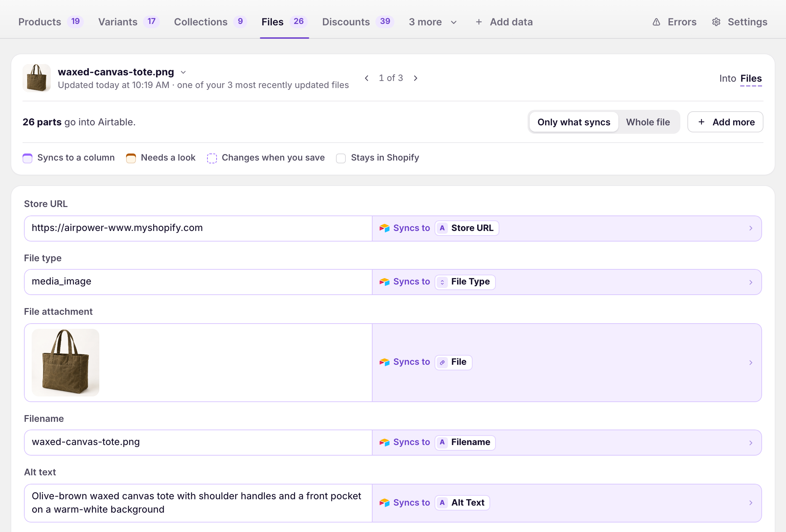The image size is (786, 532).
Task: Expand the File Type sync mapping chevron
Action: click(750, 282)
